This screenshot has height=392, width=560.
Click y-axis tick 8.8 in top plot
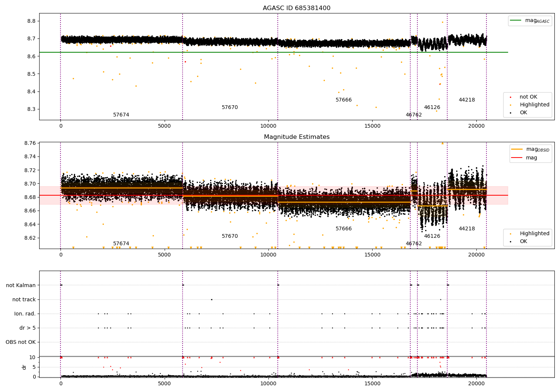[x=31, y=21]
